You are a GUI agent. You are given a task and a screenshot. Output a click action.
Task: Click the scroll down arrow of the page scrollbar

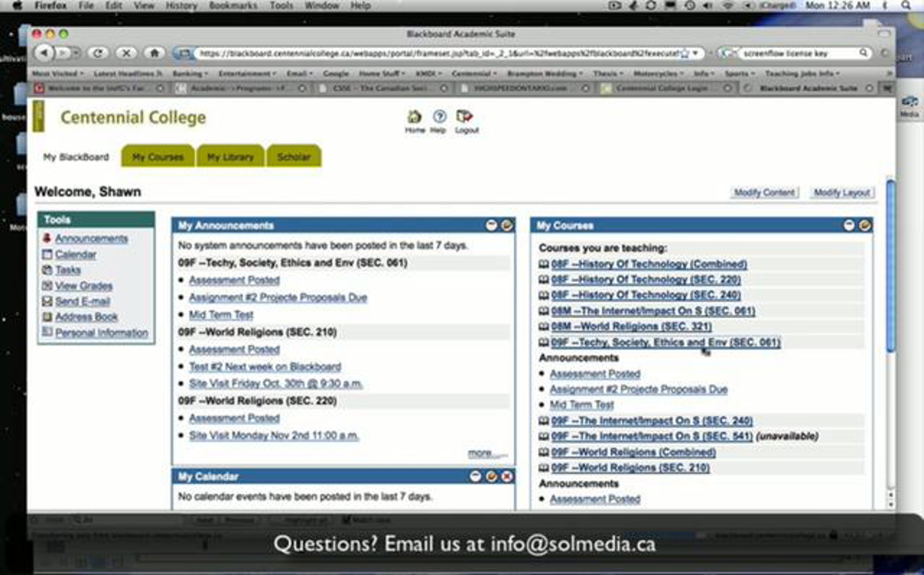click(x=891, y=505)
